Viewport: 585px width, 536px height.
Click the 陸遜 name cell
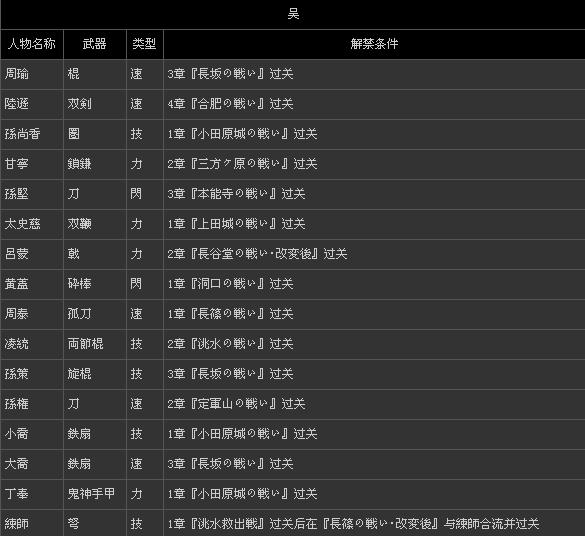pos(16,104)
